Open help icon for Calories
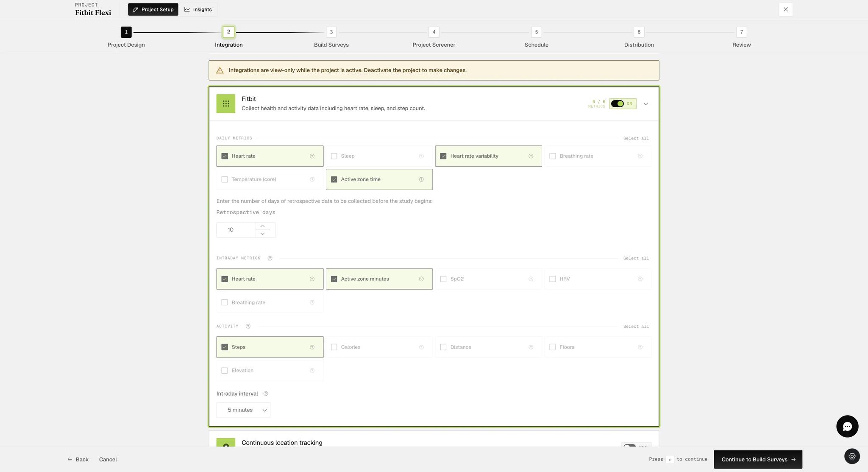Screen dimensions: 868x472 [421, 347]
